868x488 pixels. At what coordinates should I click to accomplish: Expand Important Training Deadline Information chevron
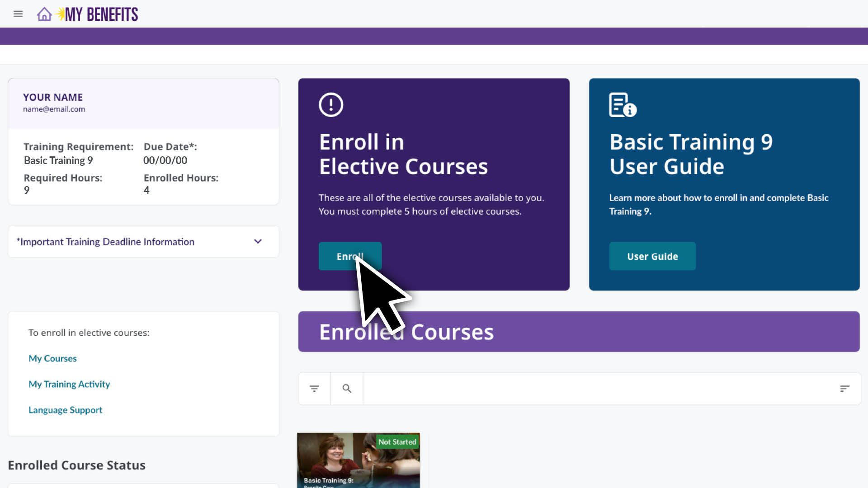coord(258,242)
